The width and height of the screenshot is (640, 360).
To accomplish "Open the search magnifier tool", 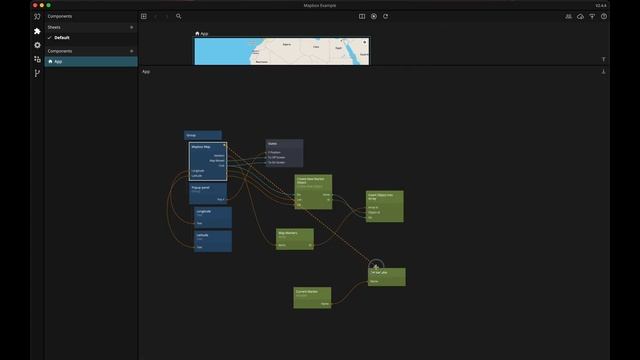I will point(178,16).
